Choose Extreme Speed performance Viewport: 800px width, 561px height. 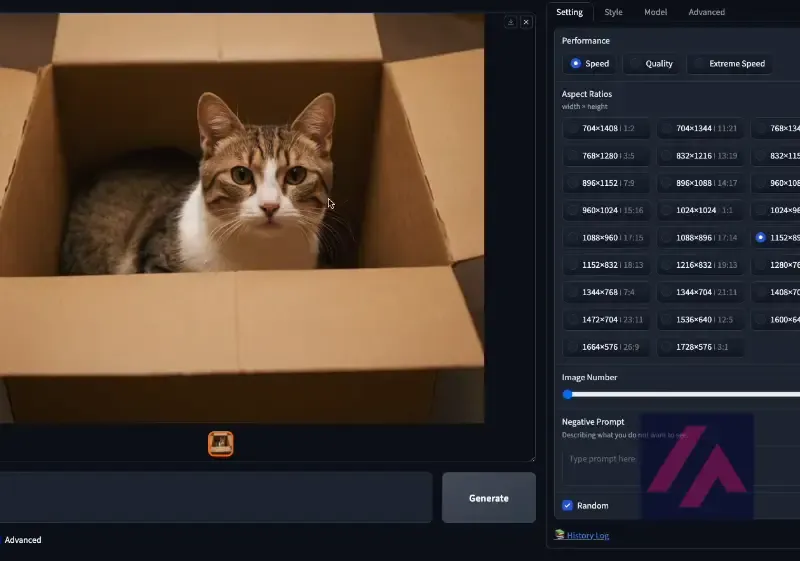click(x=729, y=64)
